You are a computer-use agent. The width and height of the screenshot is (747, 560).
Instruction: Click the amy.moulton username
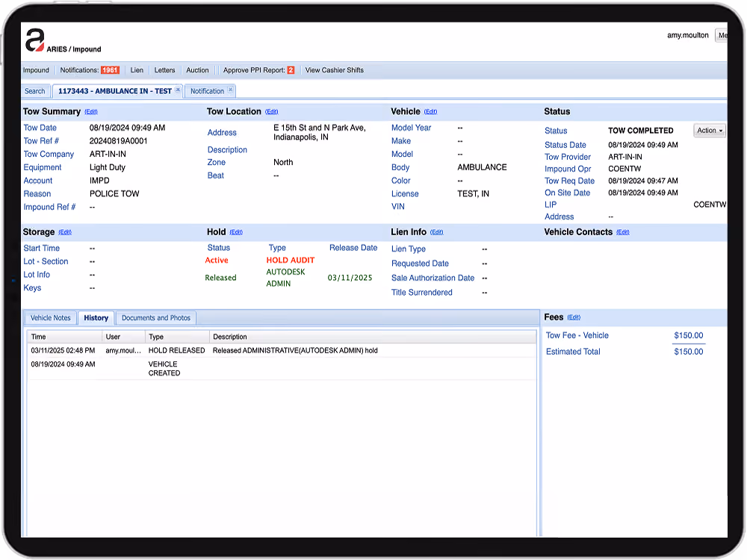(687, 35)
